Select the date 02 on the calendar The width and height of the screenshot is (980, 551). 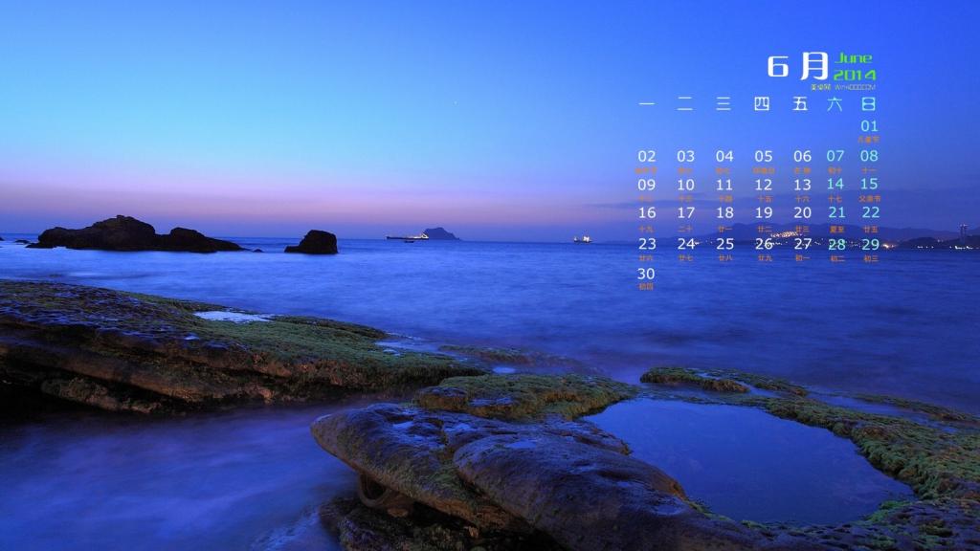pos(647,156)
